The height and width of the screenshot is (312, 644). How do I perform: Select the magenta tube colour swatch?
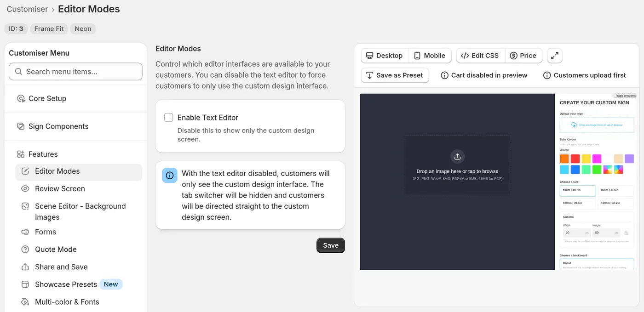click(597, 159)
